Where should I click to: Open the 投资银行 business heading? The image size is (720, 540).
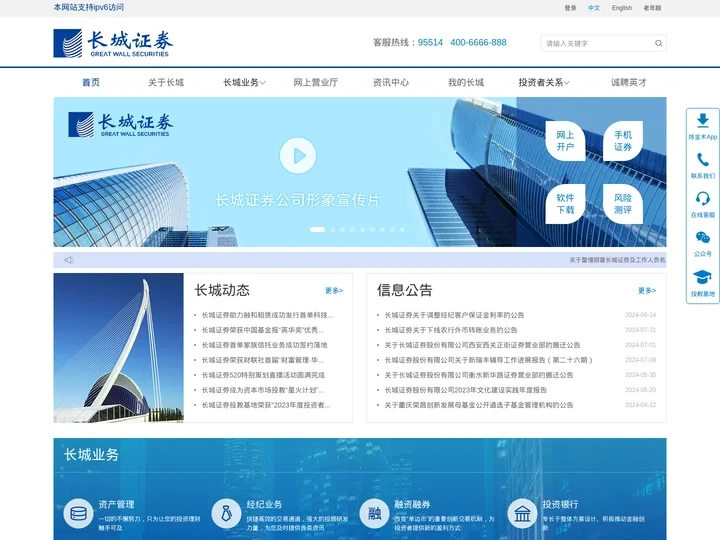(x=560, y=504)
